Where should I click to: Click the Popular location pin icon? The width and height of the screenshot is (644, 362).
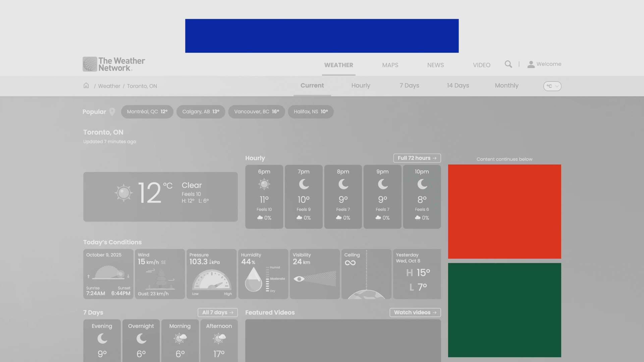click(112, 112)
